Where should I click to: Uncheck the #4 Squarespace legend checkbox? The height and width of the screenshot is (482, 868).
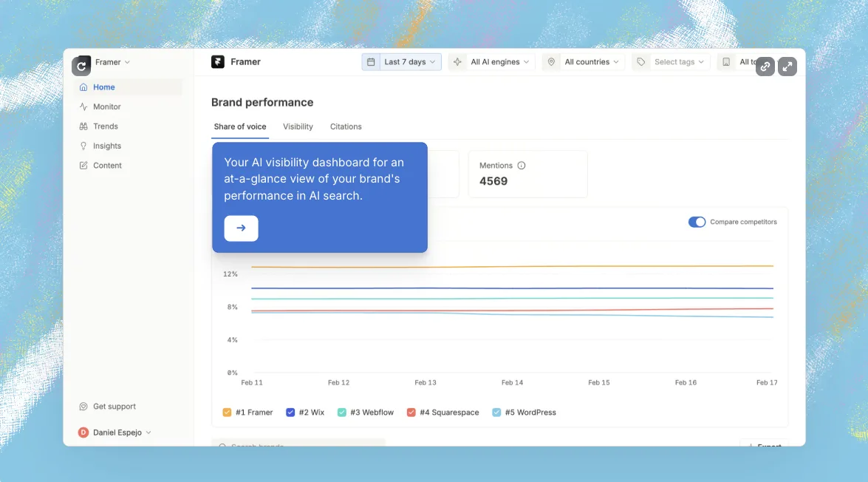[x=411, y=413]
